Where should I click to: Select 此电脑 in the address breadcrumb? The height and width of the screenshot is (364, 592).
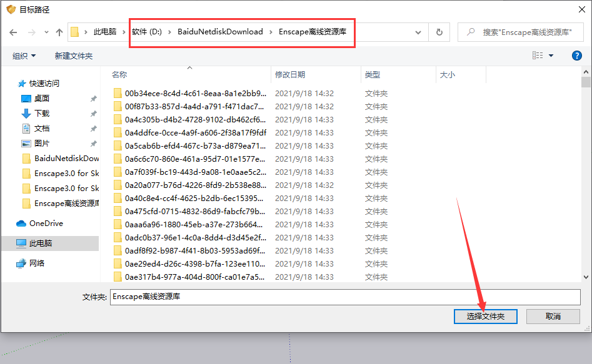[x=105, y=32]
